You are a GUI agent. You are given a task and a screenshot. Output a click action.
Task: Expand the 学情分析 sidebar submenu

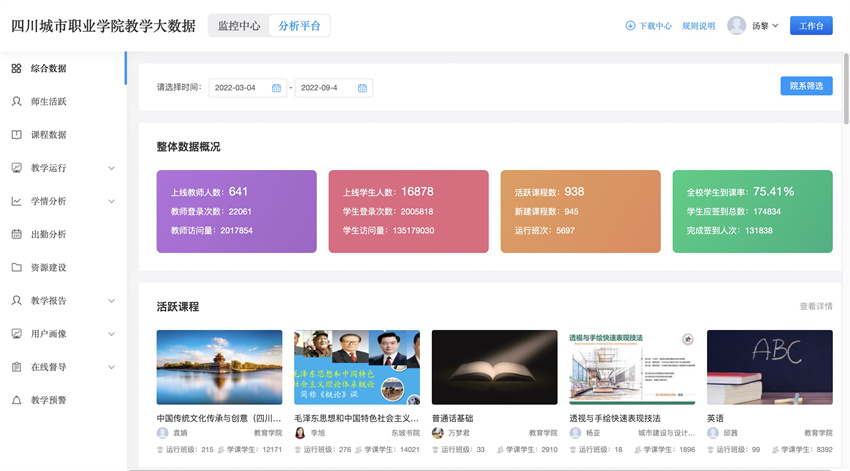(111, 201)
